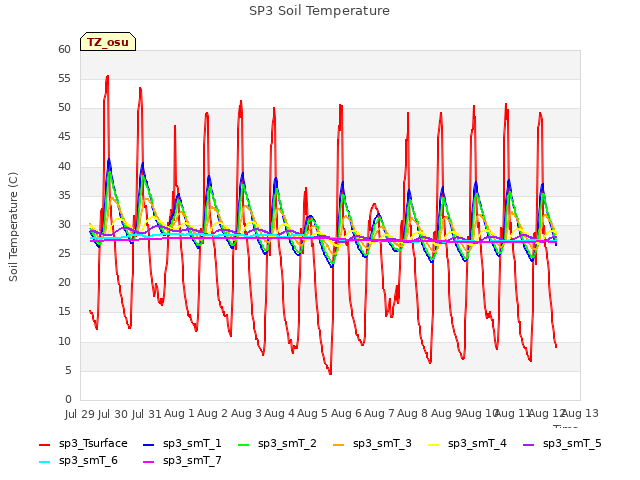Select the sp3_smT_5 legend label
The image size is (640, 480).
(x=572, y=444)
